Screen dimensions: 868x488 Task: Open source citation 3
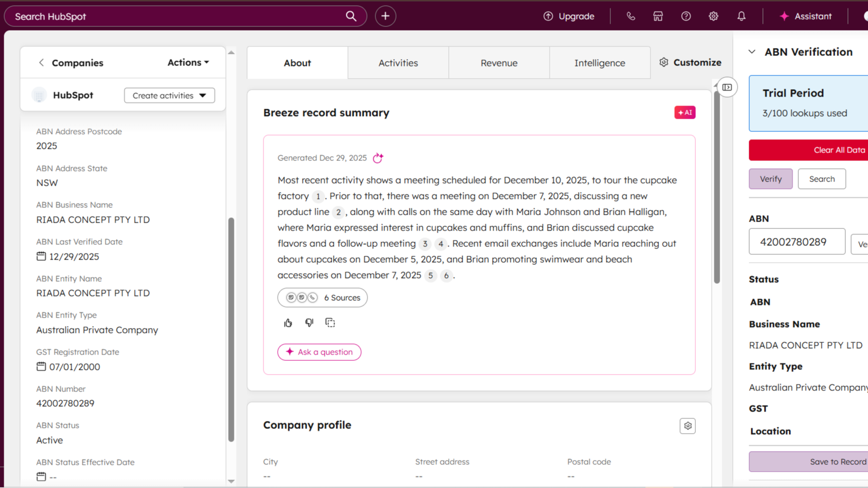(425, 244)
